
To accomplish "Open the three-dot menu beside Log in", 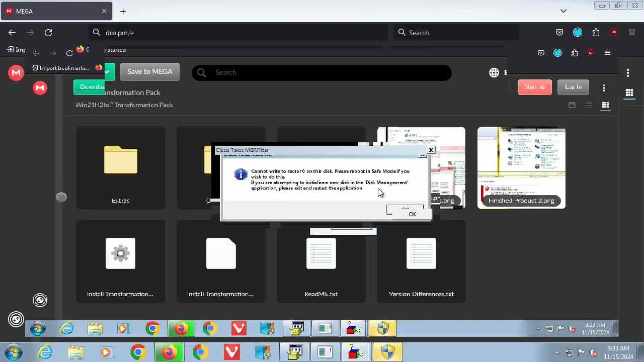I will tap(604, 87).
